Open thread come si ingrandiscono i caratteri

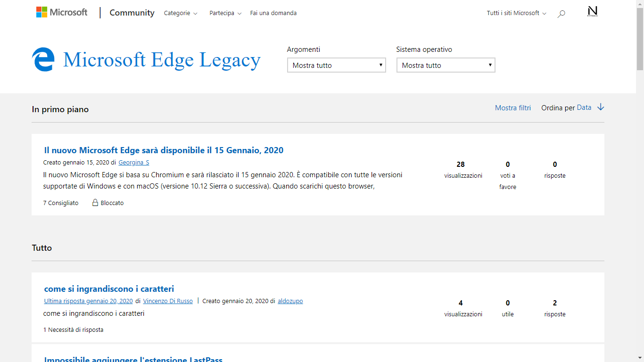[x=109, y=289]
